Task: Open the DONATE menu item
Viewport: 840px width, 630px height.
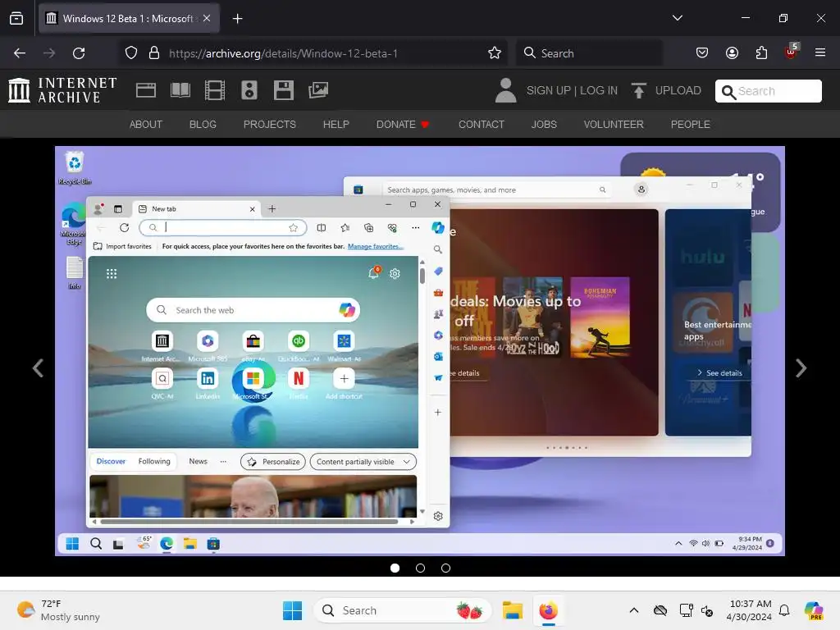Action: point(403,125)
